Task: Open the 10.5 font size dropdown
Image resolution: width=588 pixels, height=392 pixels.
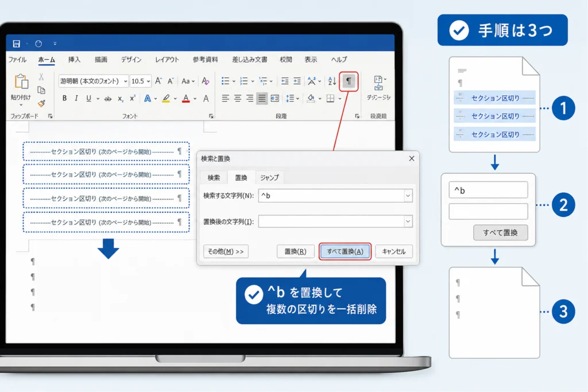Action: click(149, 81)
